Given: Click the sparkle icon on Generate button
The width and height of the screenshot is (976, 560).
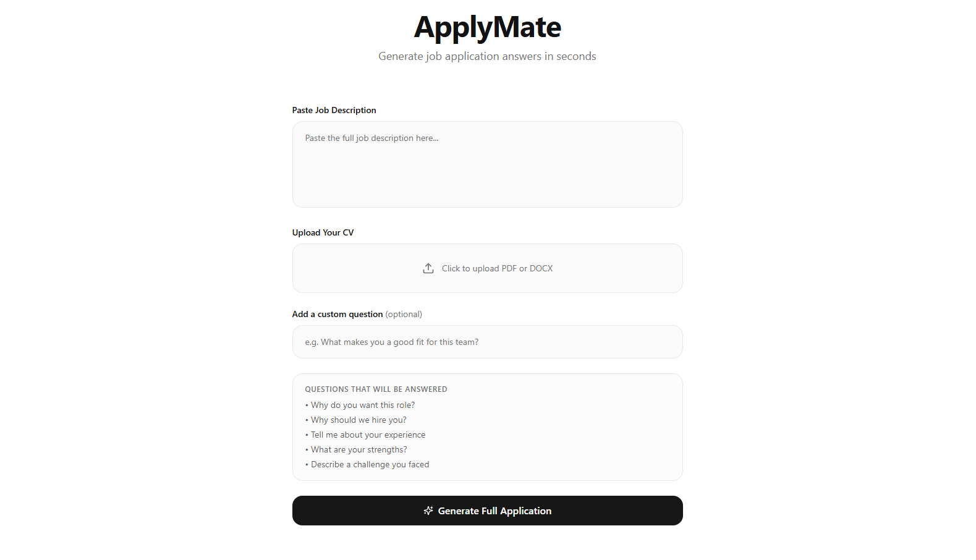Looking at the screenshot, I should coord(428,511).
